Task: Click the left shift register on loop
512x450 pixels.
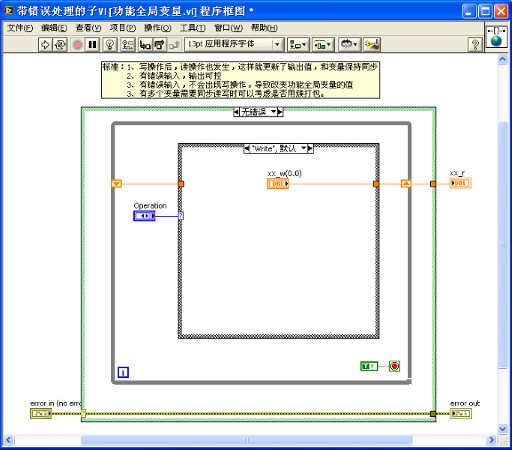Action: 116,184
